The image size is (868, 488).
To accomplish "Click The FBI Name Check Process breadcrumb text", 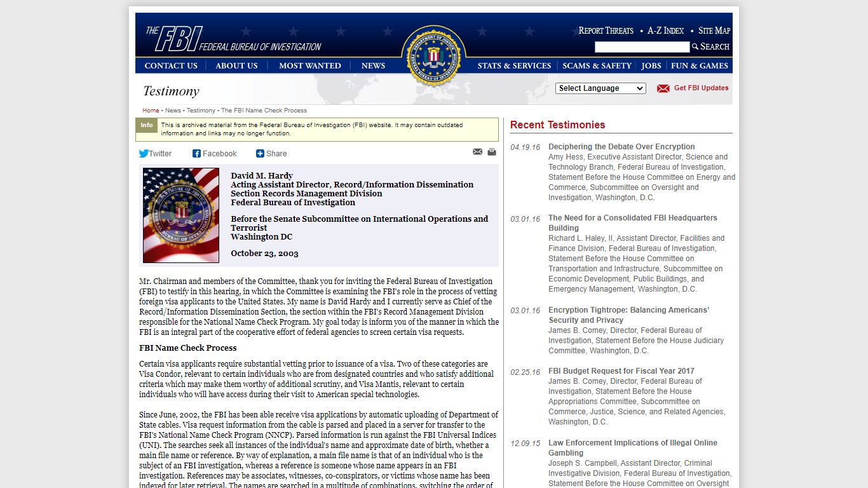I will coord(264,111).
